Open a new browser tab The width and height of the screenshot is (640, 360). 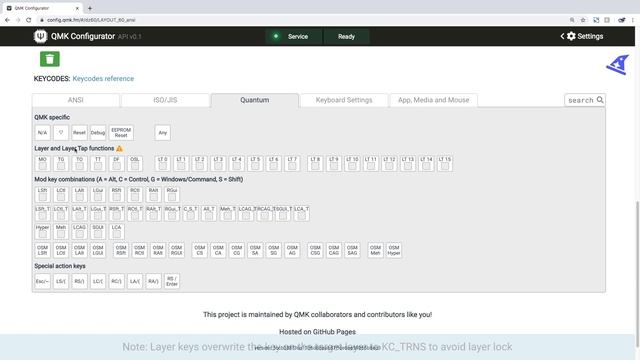90,8
